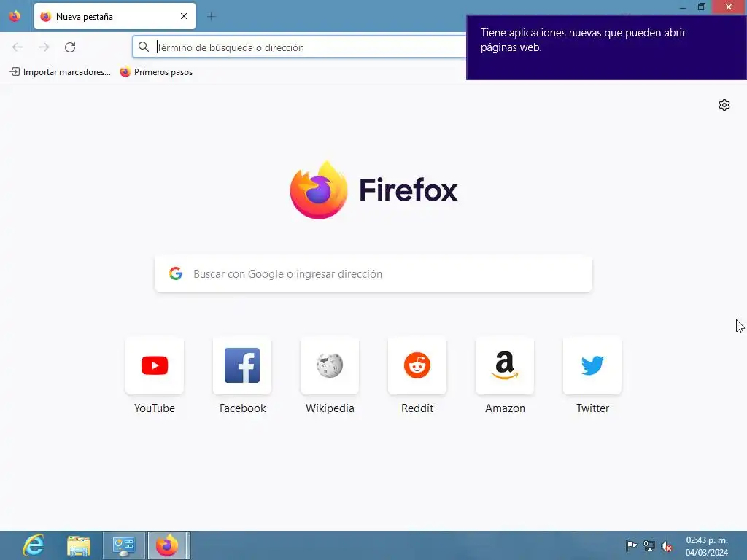This screenshot has width=747, height=560.
Task: Go back with the back arrow
Action: click(x=18, y=47)
